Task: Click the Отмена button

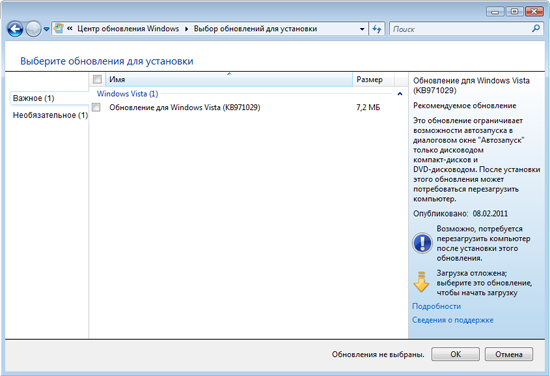Action: [x=509, y=354]
